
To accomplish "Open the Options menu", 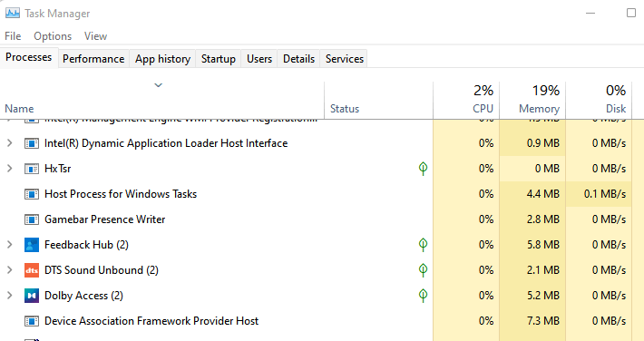I will pos(53,36).
